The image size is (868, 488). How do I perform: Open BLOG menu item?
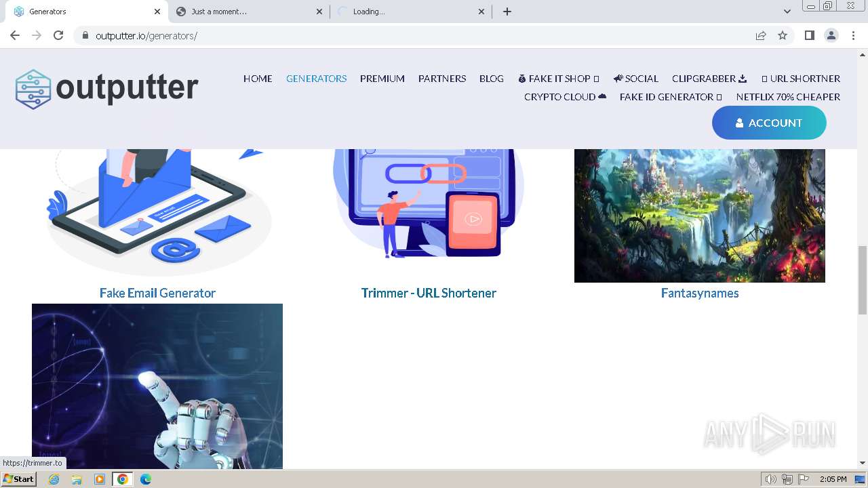492,79
